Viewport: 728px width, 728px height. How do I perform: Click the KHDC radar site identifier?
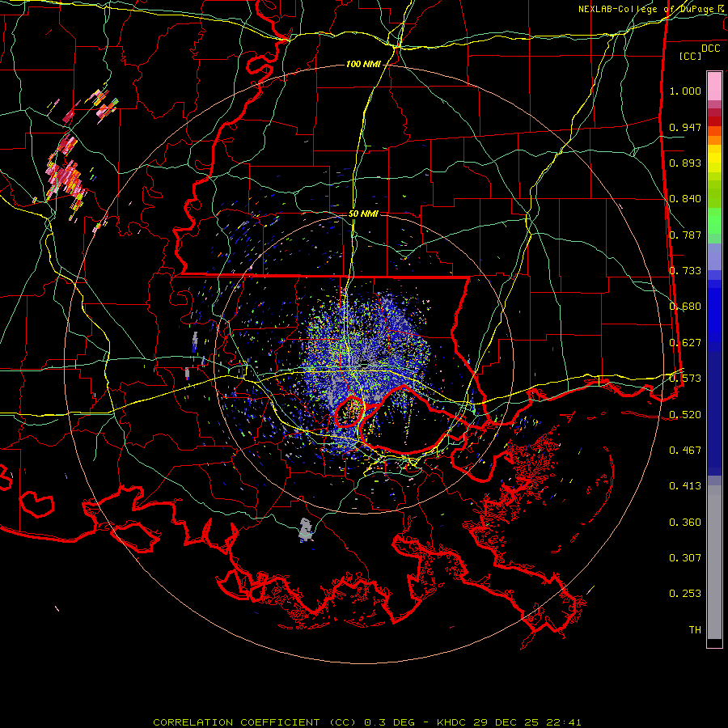[452, 722]
